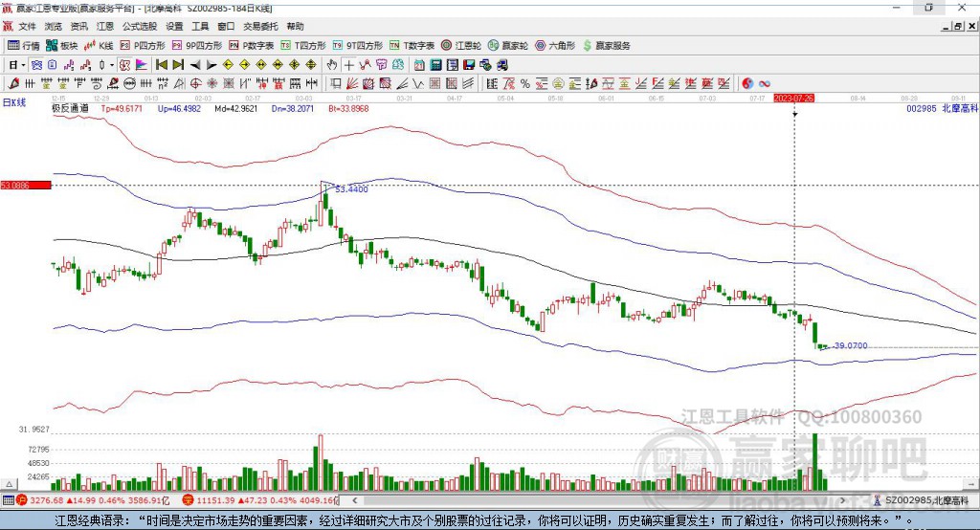Open the 板块 sector view

(x=62, y=46)
